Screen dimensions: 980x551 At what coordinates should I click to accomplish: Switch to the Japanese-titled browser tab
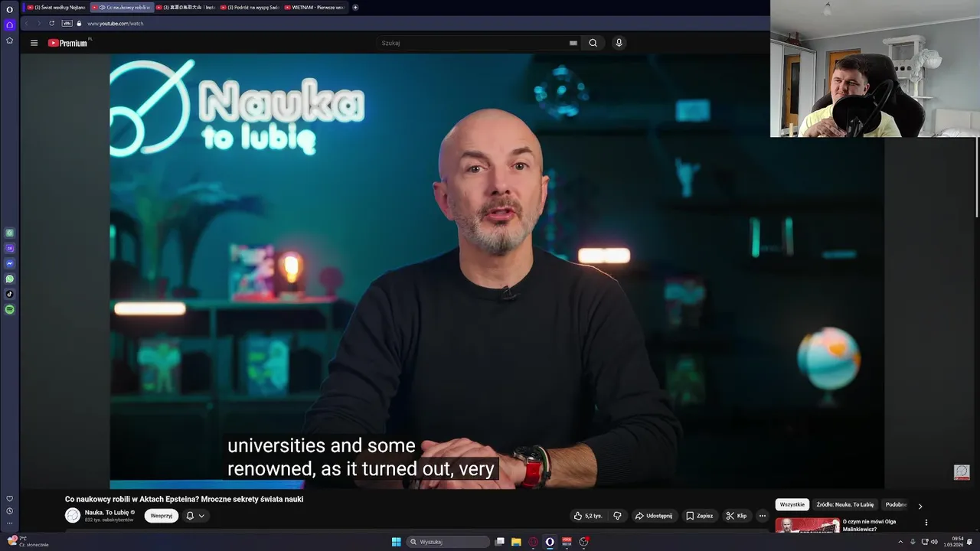tap(185, 7)
